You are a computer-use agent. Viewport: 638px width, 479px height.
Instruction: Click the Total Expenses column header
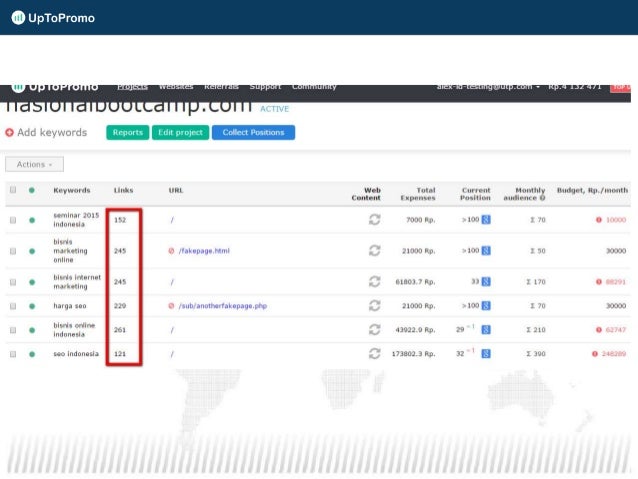[418, 194]
